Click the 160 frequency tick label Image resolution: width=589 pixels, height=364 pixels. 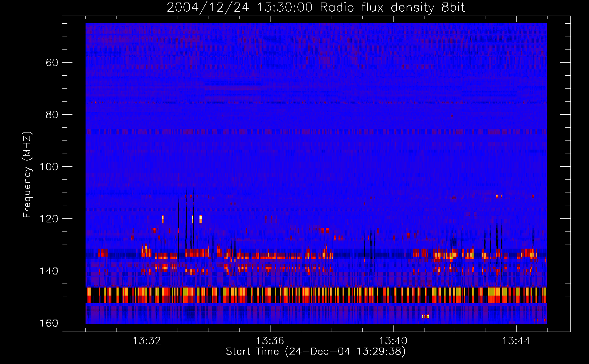coord(49,323)
